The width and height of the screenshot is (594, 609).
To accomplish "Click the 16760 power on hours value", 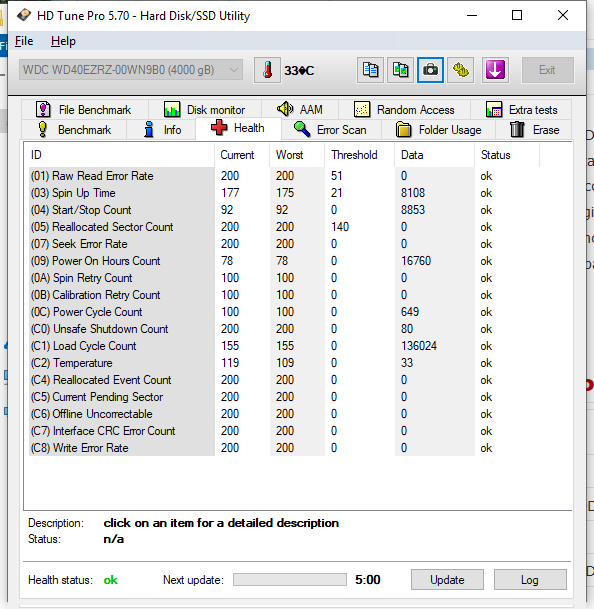I will (416, 261).
